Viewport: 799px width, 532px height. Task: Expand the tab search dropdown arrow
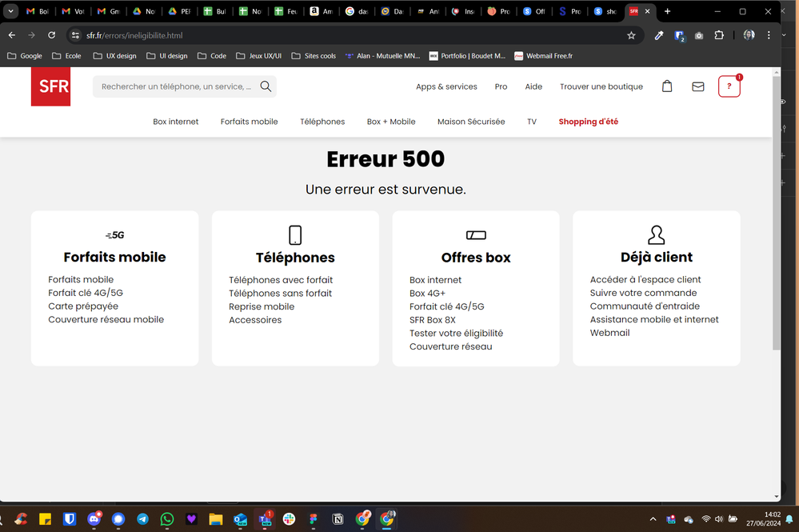pos(11,11)
